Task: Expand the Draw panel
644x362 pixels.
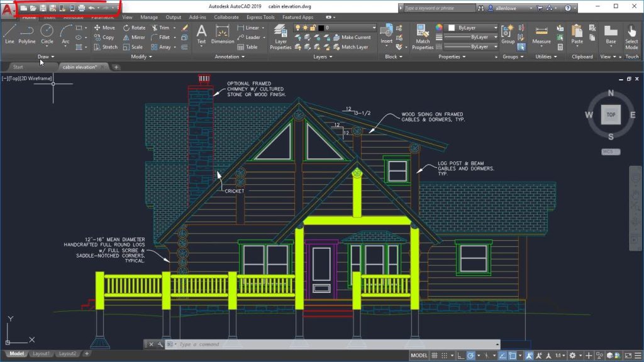Action: (47, 57)
